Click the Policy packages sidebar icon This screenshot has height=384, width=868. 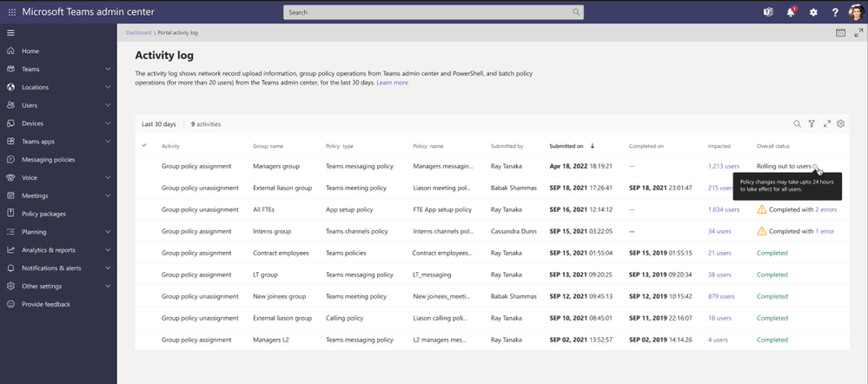pos(10,214)
